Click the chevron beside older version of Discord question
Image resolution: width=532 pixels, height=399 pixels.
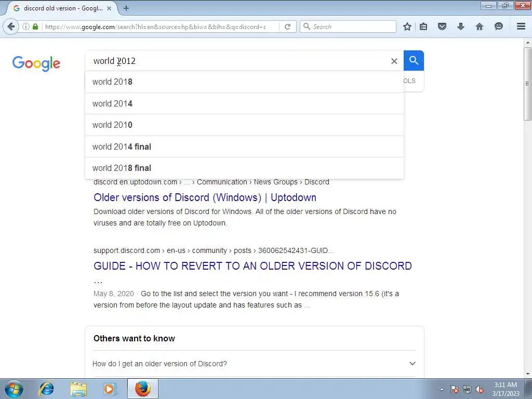pyautogui.click(x=412, y=363)
